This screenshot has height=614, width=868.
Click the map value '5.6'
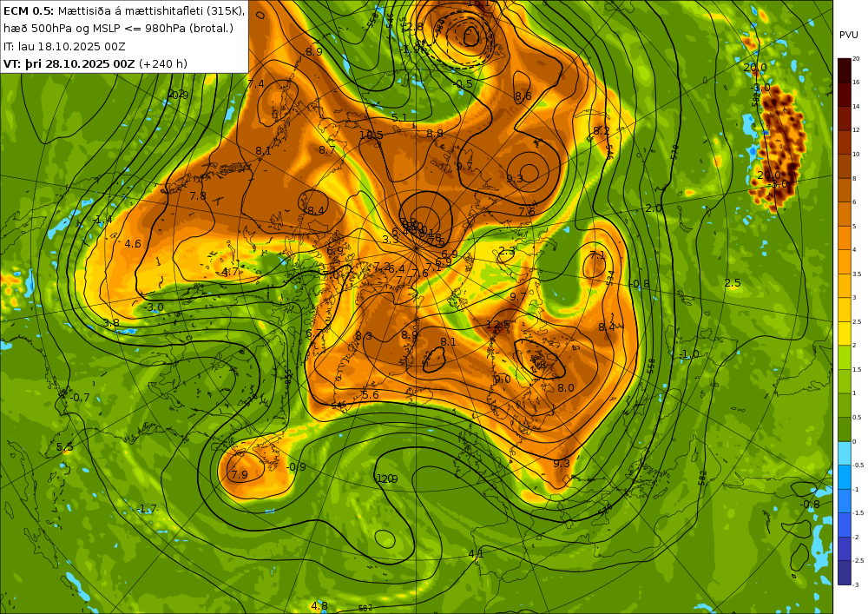(371, 395)
